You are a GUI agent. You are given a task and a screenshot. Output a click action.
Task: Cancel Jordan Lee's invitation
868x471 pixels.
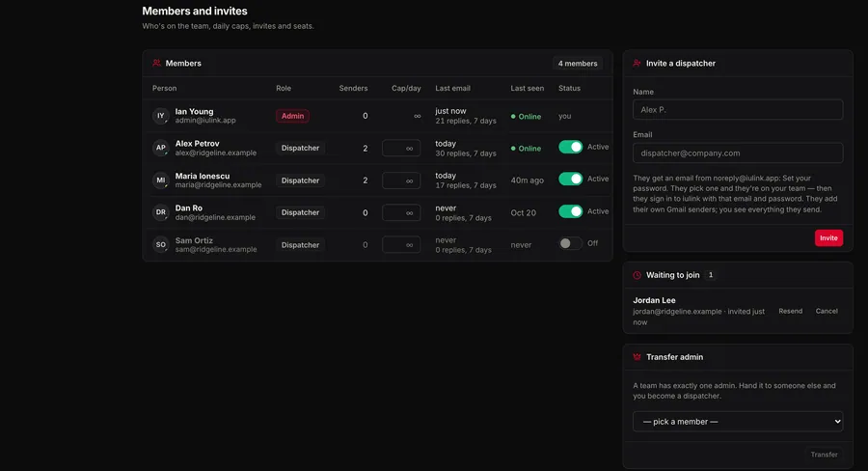[827, 311]
